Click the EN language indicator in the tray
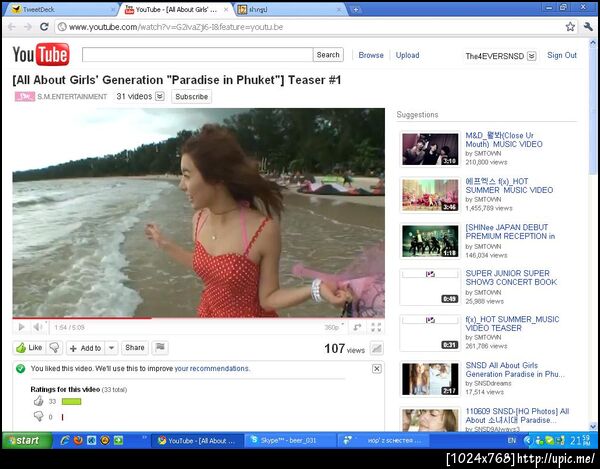This screenshot has height=469, width=600. coord(512,441)
